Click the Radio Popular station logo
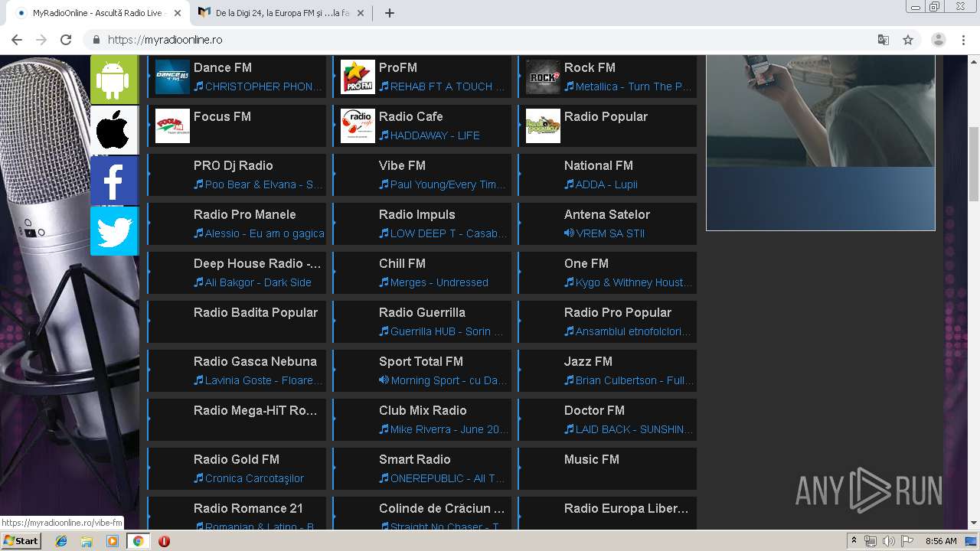The image size is (980, 551). point(543,126)
